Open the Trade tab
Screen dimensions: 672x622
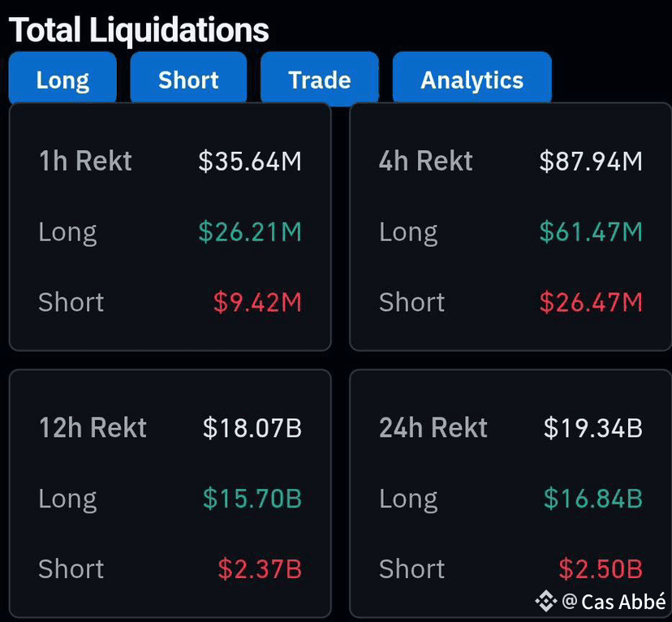tap(320, 80)
